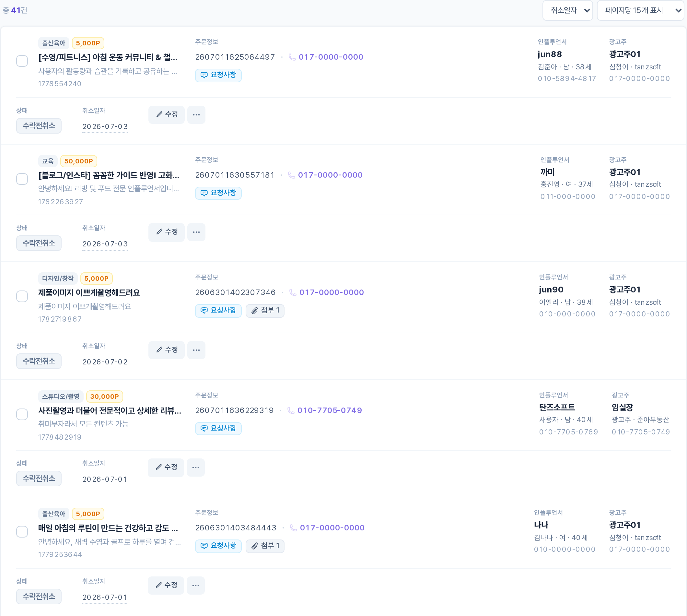
Task: Click the 디자인/창작 category tag
Action: (58, 278)
